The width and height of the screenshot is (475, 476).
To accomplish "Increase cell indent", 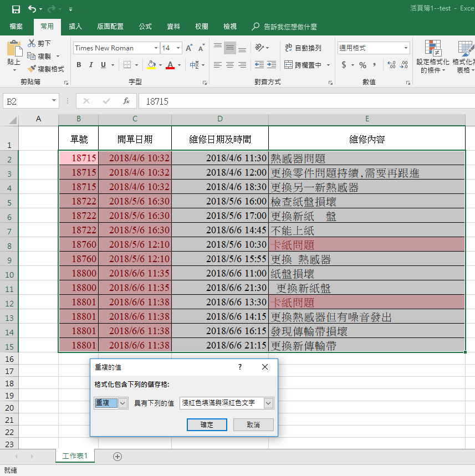I will click(x=272, y=65).
